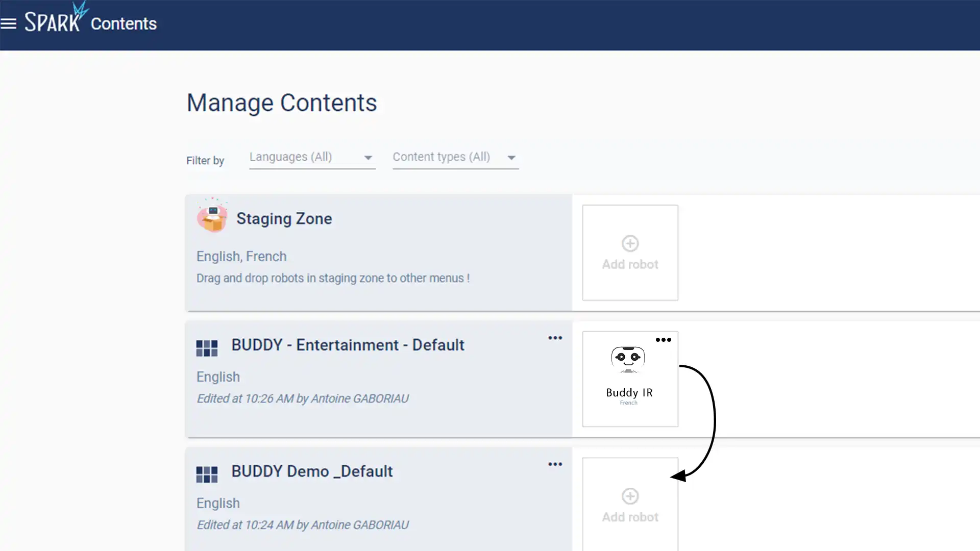
Task: Expand the Languages (All) filter dropdown
Action: tap(312, 157)
